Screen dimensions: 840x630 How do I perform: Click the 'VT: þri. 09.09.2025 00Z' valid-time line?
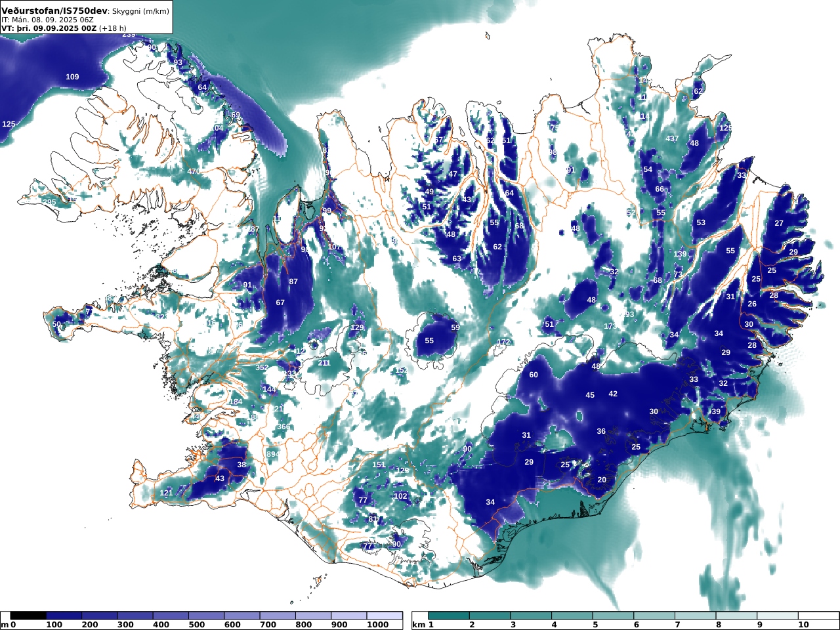49,29
